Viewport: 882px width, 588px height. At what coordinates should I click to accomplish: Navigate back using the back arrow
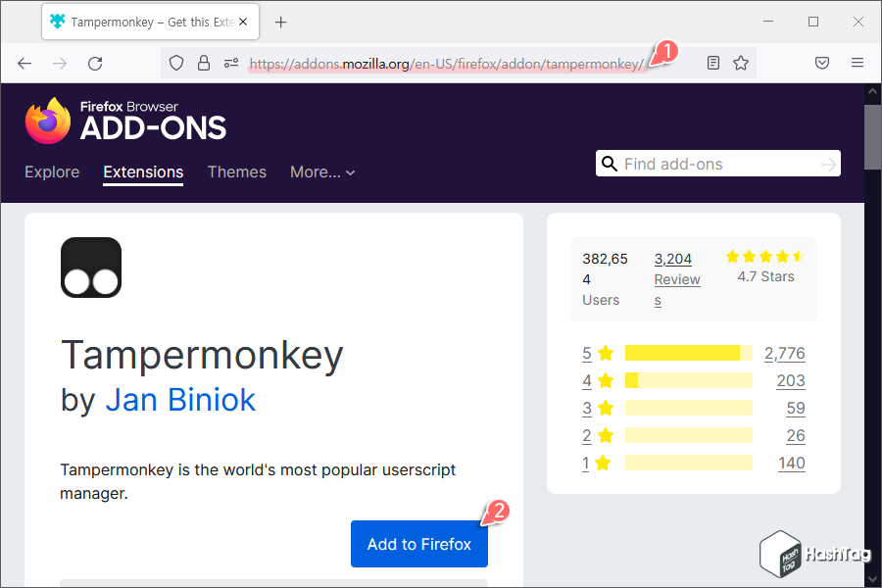(24, 63)
